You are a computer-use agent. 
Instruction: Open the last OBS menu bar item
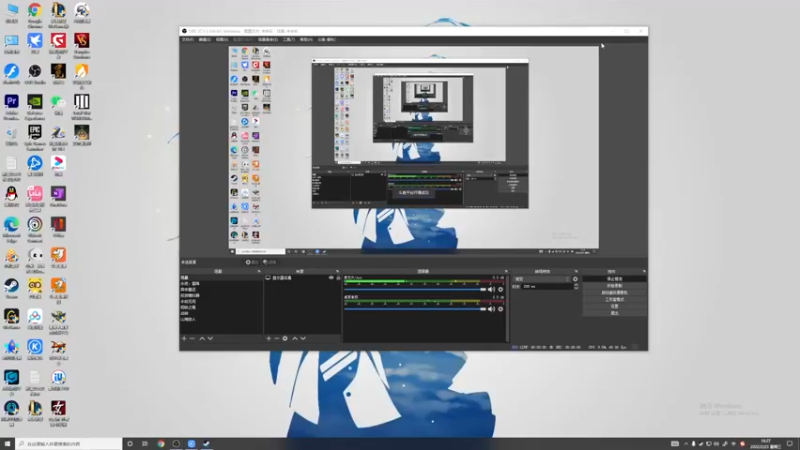point(327,39)
